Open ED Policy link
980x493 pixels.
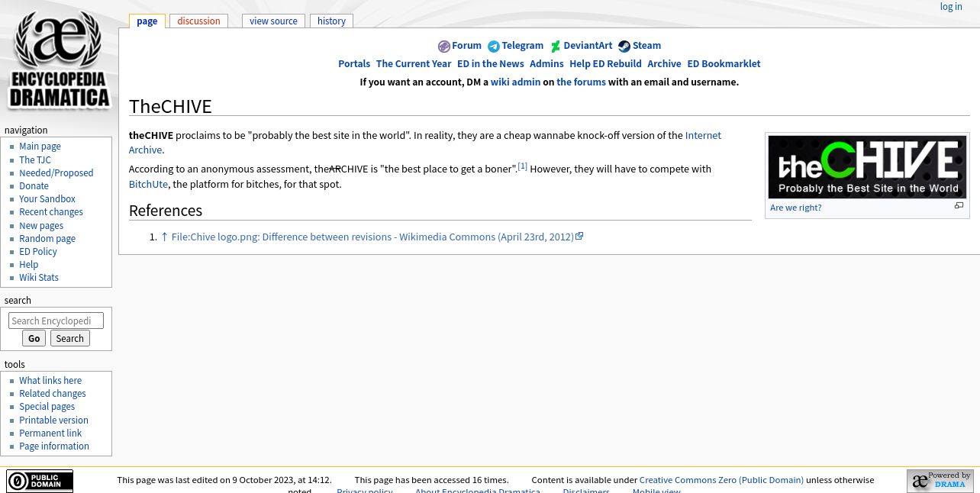point(38,252)
